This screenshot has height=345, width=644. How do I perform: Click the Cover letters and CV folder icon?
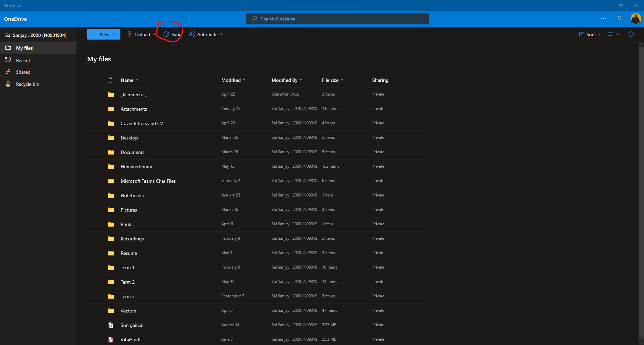coord(111,123)
